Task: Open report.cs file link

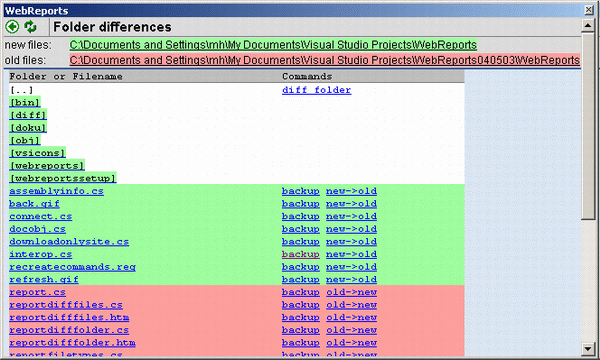Action: pos(38,292)
